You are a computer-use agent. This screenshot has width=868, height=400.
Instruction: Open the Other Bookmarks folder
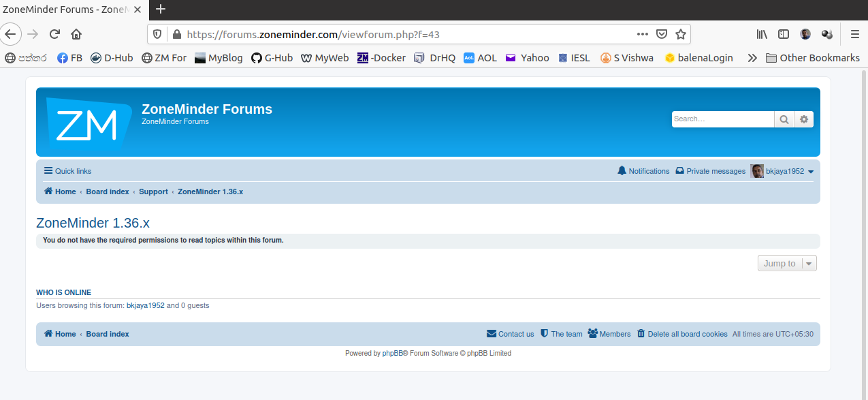tap(812, 58)
